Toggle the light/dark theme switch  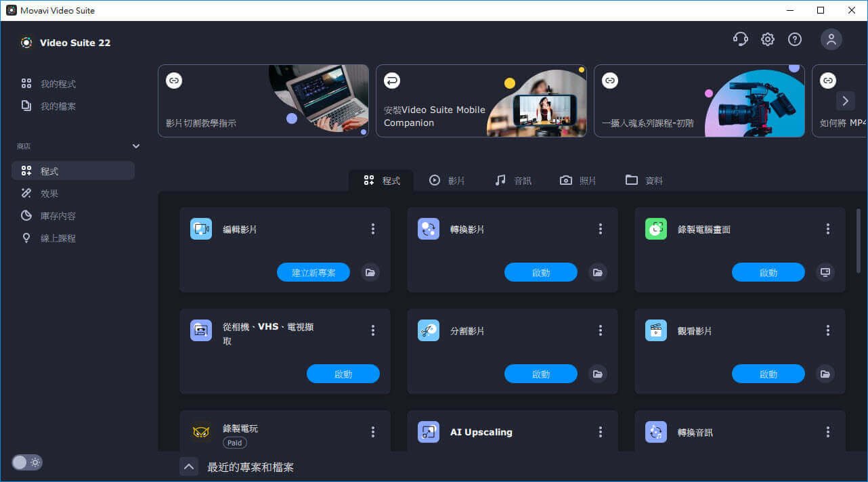tap(27, 462)
